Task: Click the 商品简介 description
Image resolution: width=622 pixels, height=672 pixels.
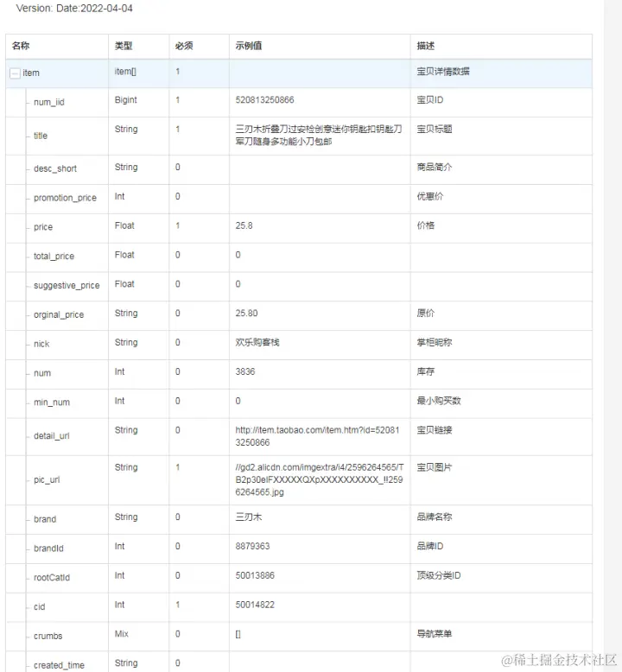Action: pyautogui.click(x=435, y=168)
